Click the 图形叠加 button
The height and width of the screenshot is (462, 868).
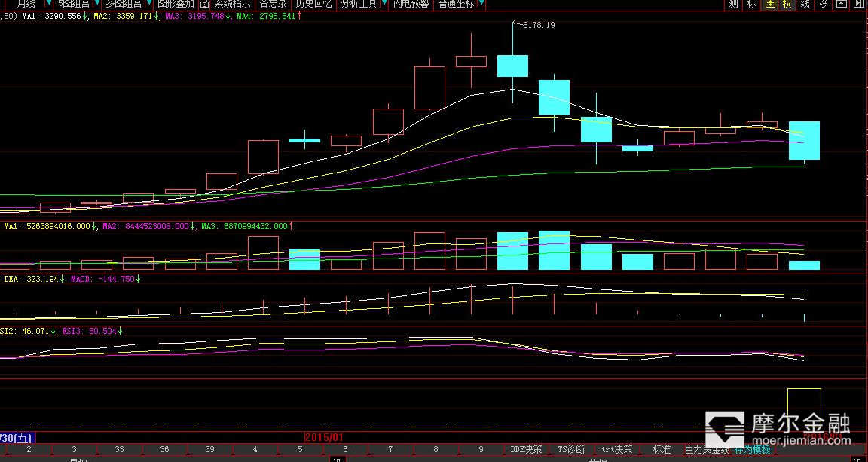pos(176,4)
